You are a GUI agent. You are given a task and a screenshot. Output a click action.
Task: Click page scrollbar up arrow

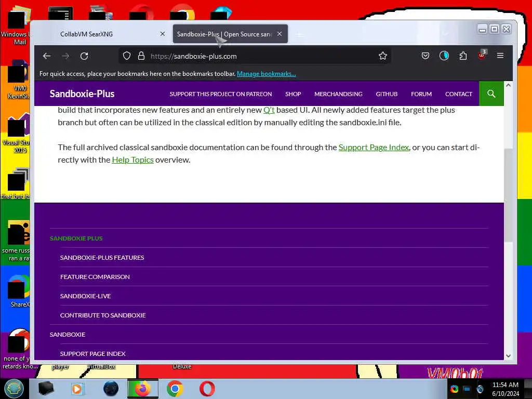click(508, 85)
